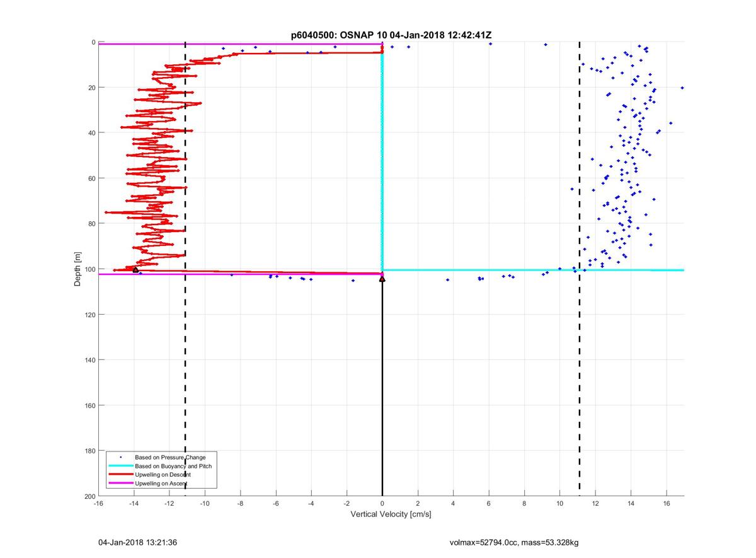Click the triangle marker atop the black vertical line

(x=382, y=279)
